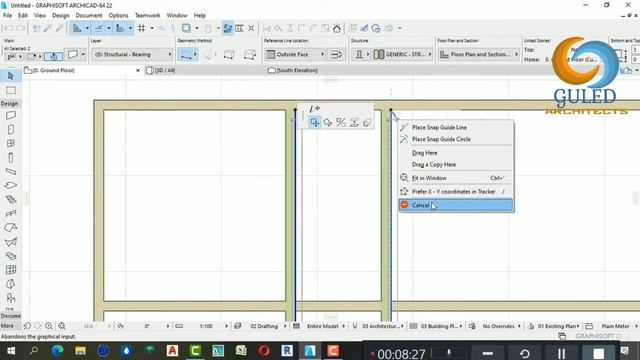Open Floor Plan and Section dropdown
The width and height of the screenshot is (640, 360).
click(x=478, y=54)
